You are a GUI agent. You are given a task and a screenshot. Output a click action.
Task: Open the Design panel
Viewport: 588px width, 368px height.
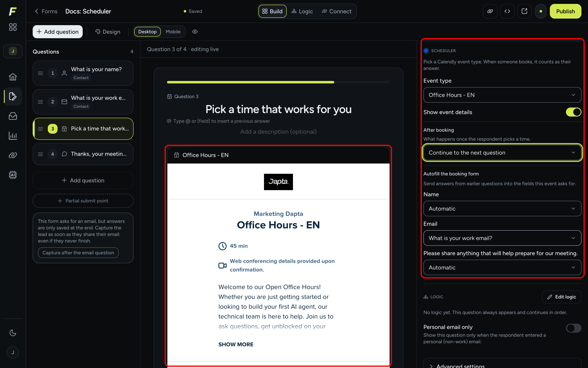108,32
